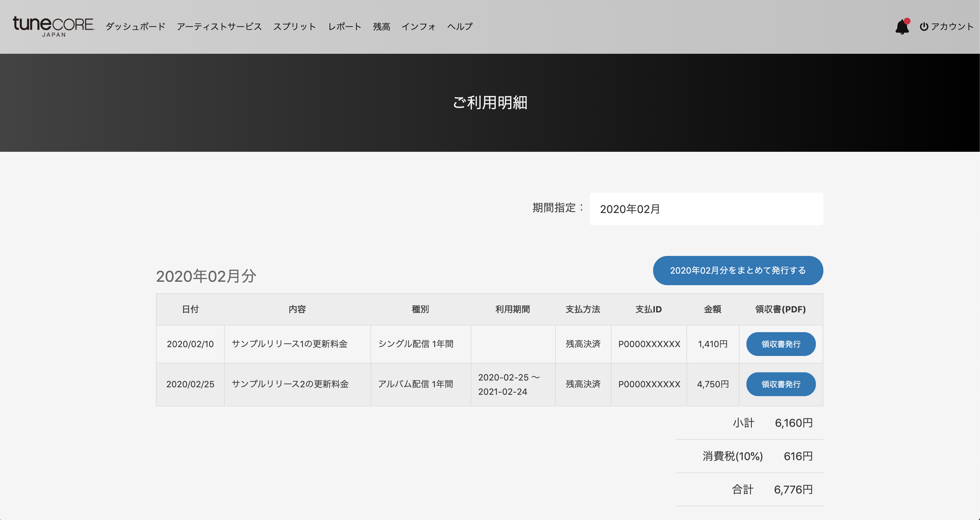Open the 期間指定 month dropdown
980x520 pixels.
(x=706, y=209)
